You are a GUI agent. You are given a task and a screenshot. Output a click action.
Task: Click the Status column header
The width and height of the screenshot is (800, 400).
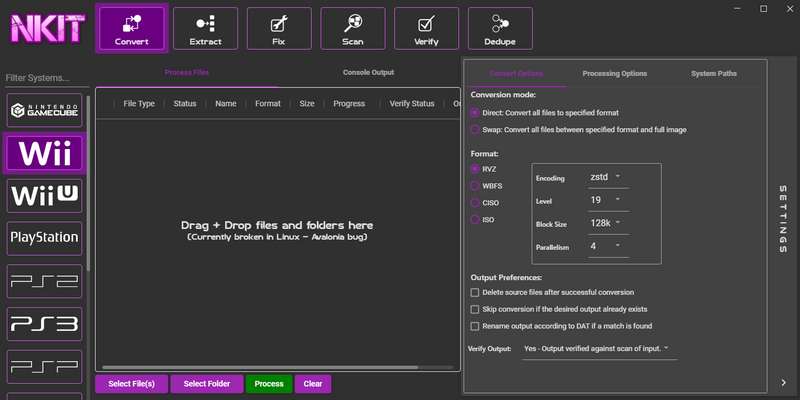click(185, 104)
